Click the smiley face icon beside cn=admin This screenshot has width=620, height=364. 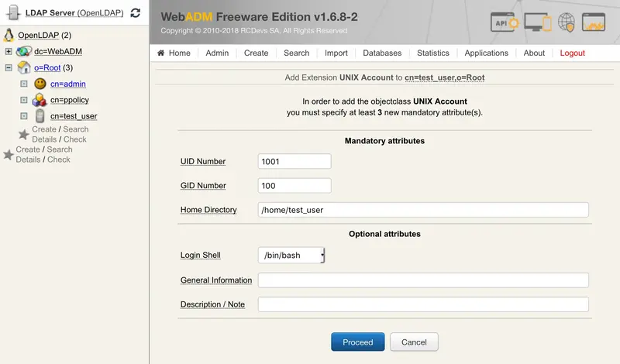40,84
